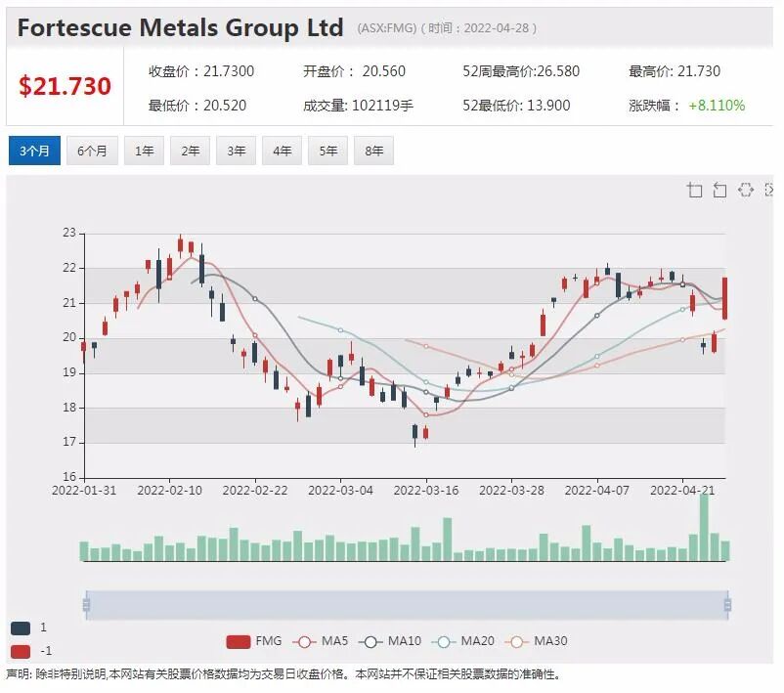784x693 pixels.
Task: Click the data zoom slider's blue bar
Action: coord(407,605)
